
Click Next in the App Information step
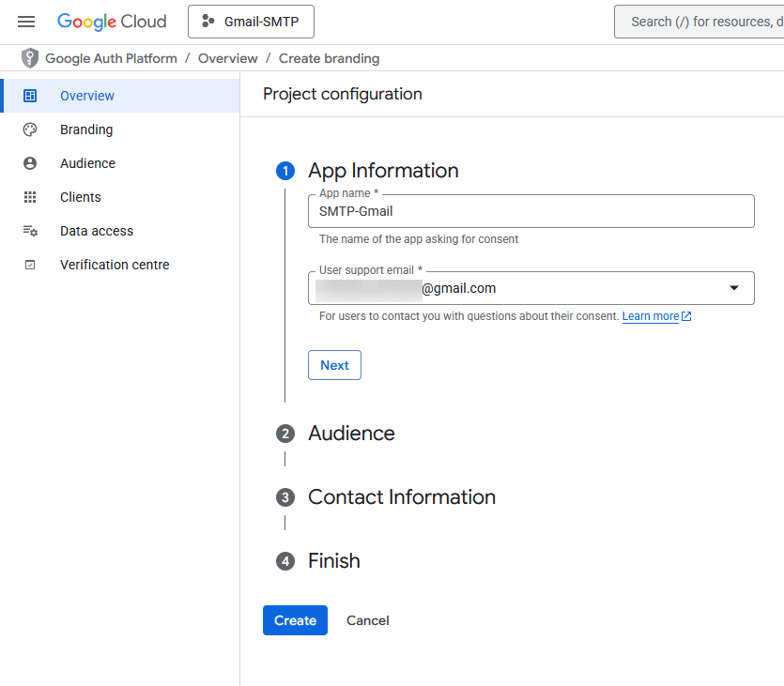pos(334,365)
